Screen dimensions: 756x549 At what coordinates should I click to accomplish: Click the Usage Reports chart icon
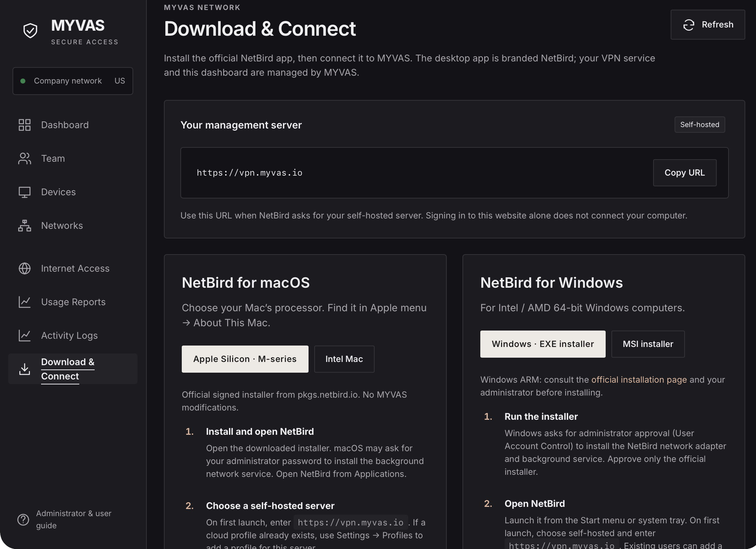25,302
